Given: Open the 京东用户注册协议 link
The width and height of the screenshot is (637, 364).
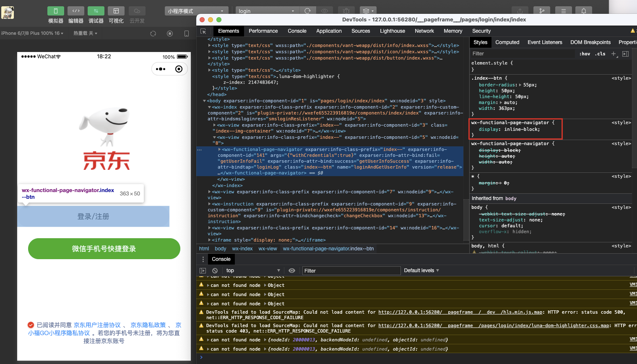Looking at the screenshot, I should 97,325.
